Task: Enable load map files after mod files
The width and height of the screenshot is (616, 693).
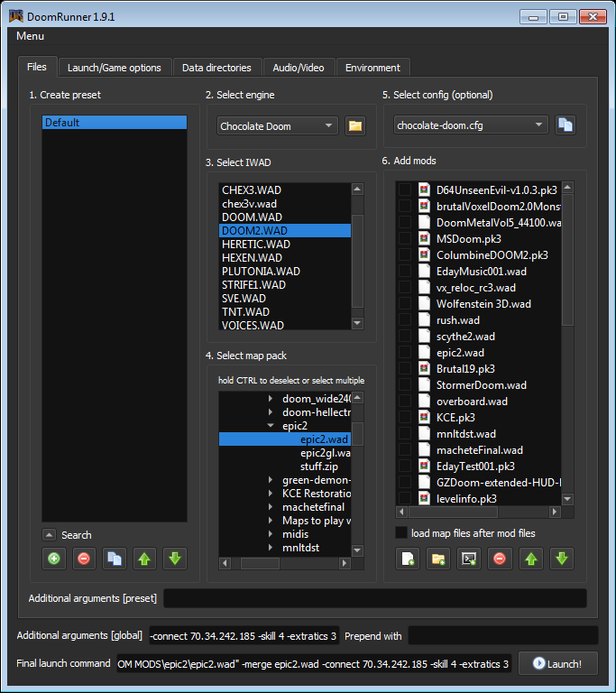Action: click(x=401, y=533)
